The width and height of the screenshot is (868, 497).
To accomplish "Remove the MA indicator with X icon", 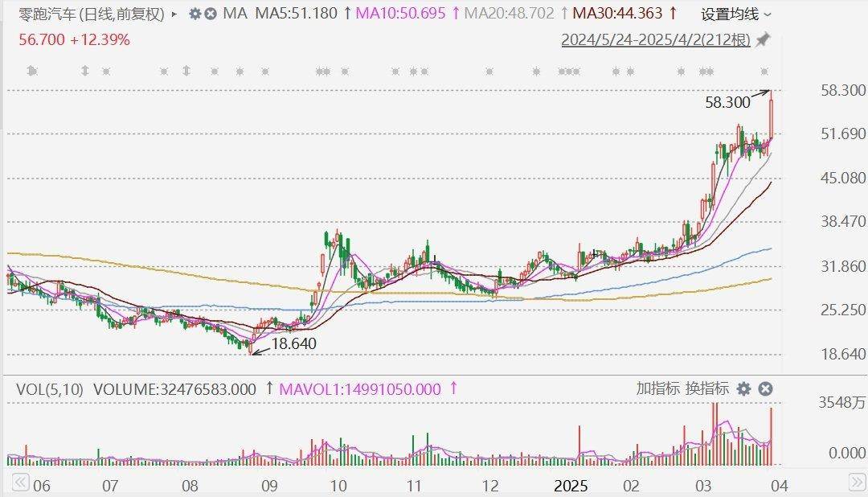I will click(x=211, y=14).
